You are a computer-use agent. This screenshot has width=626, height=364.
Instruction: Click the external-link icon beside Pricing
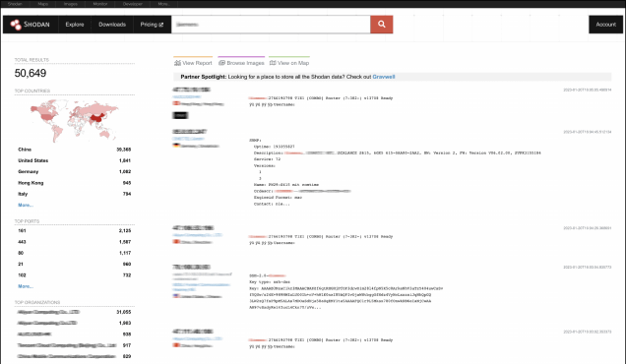coord(161,25)
